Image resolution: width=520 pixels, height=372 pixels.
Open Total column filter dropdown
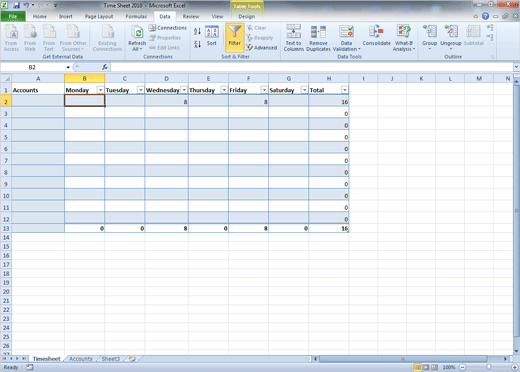tap(345, 90)
